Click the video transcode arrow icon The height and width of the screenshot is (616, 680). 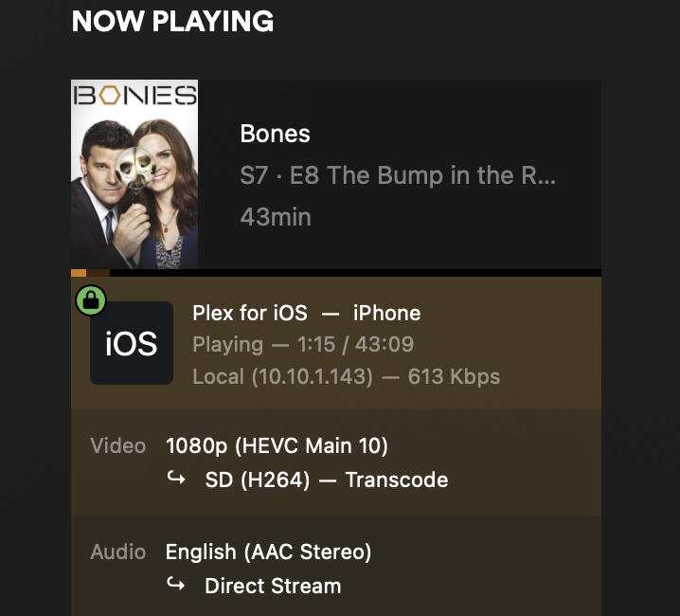tap(176, 479)
